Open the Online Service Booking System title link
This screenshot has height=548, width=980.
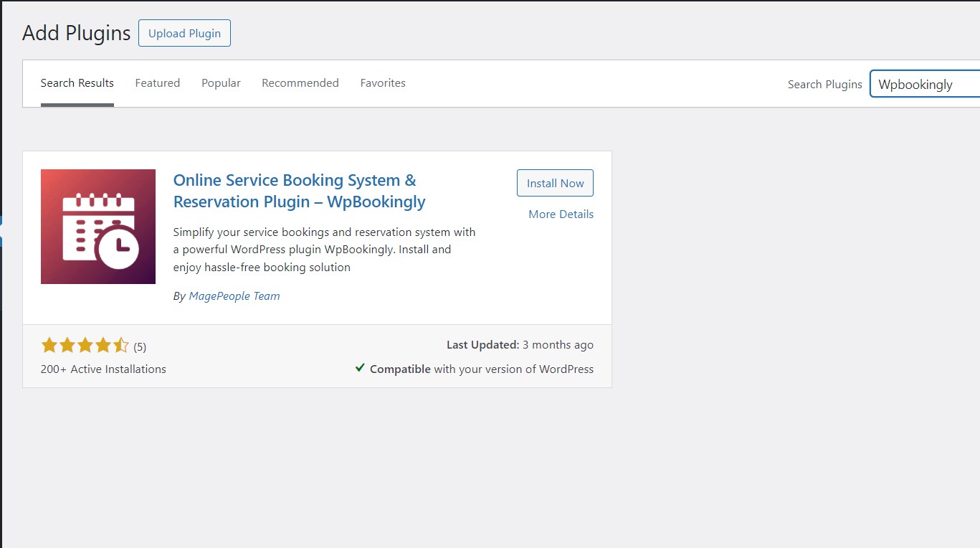(x=300, y=191)
